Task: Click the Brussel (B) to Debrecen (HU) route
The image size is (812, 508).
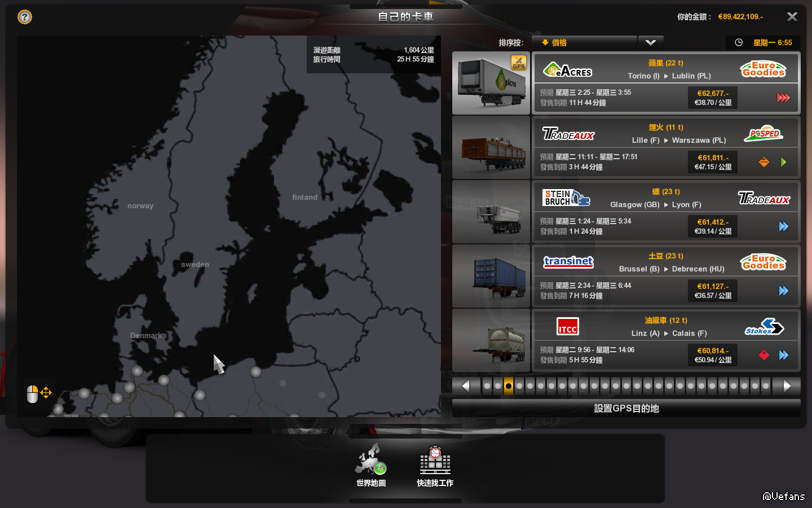Action: (672, 269)
